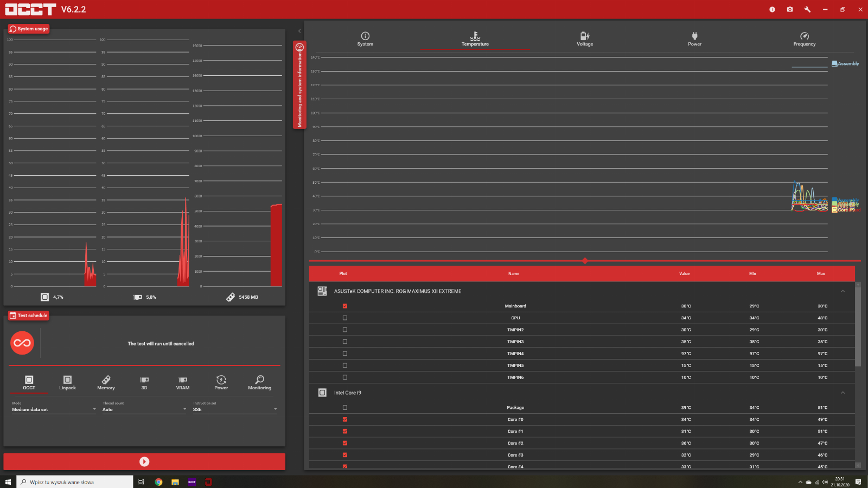Click the Value column header

click(685, 274)
